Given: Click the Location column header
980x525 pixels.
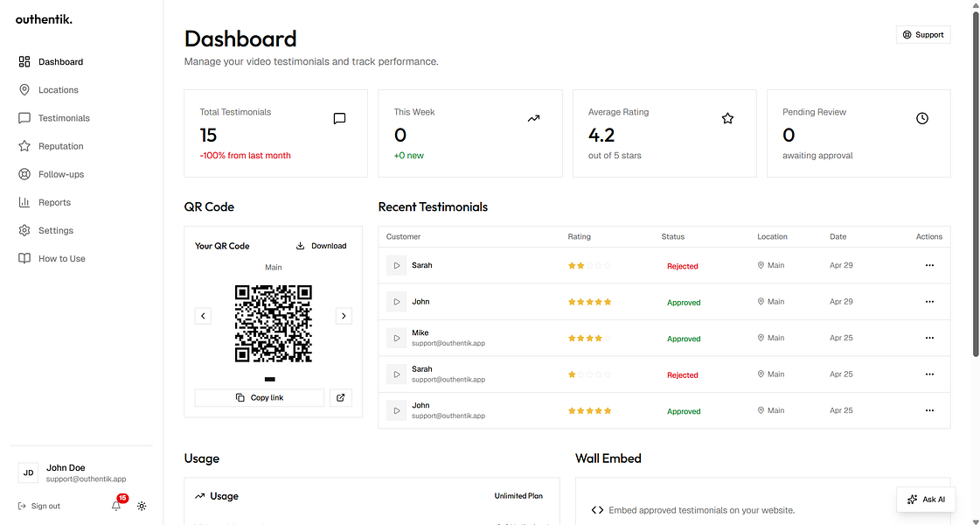Looking at the screenshot, I should click(x=772, y=236).
